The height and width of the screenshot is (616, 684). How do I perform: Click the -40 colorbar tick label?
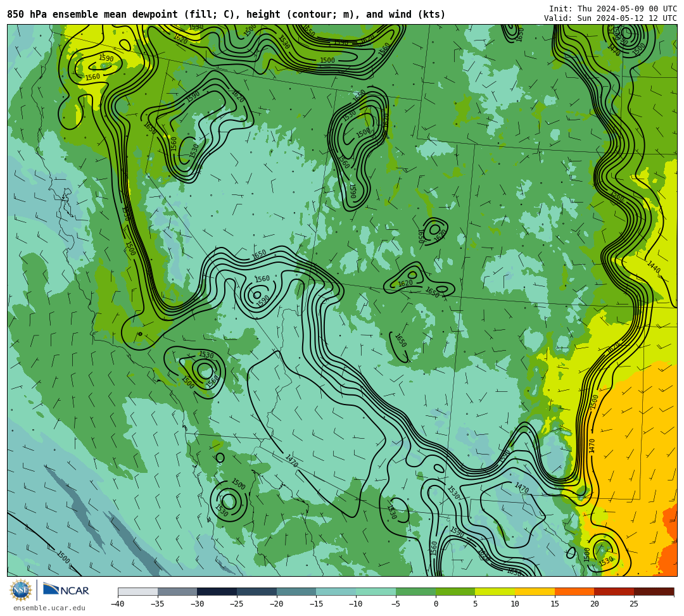click(x=118, y=604)
